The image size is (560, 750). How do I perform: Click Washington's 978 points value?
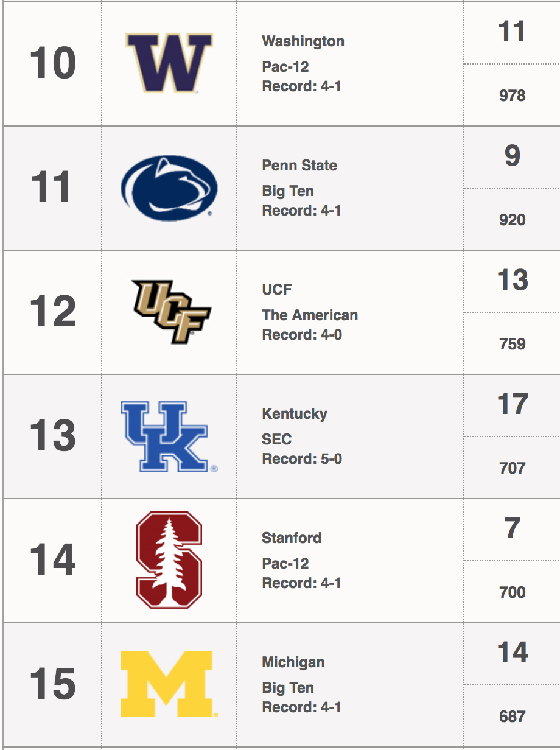512,96
